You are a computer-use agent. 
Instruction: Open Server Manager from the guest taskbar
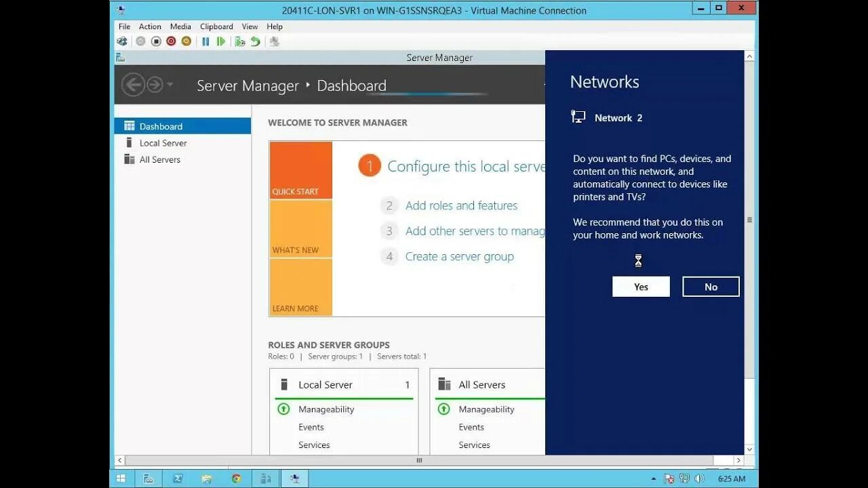point(148,478)
